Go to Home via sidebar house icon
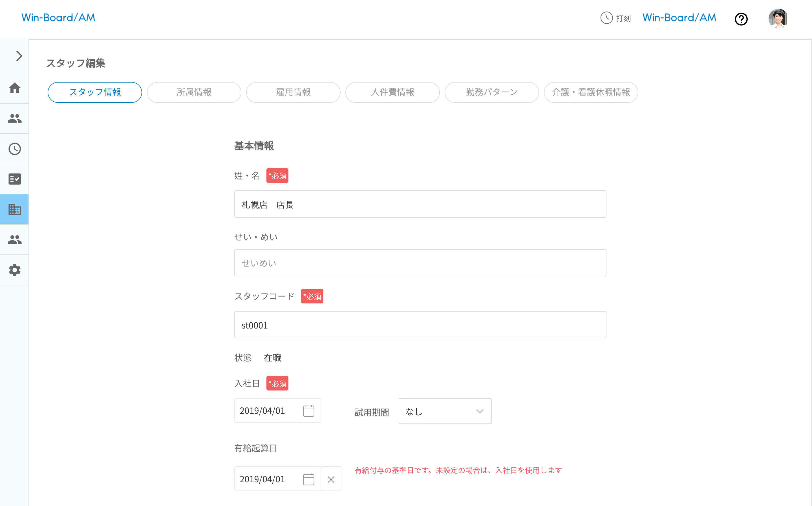The image size is (812, 506). [x=14, y=88]
